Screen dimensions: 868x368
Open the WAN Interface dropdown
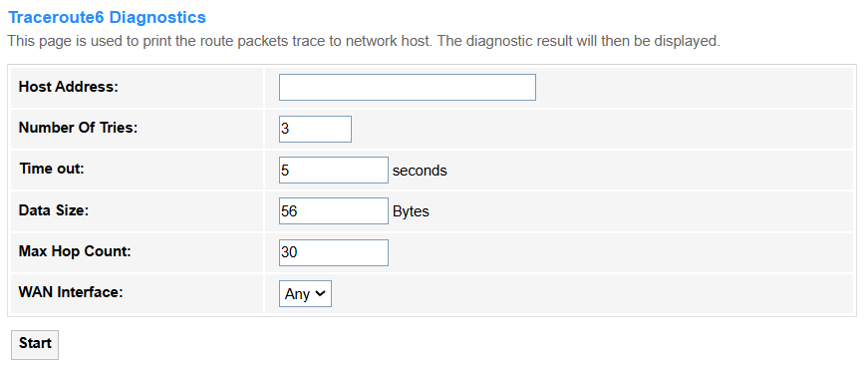[x=305, y=294]
